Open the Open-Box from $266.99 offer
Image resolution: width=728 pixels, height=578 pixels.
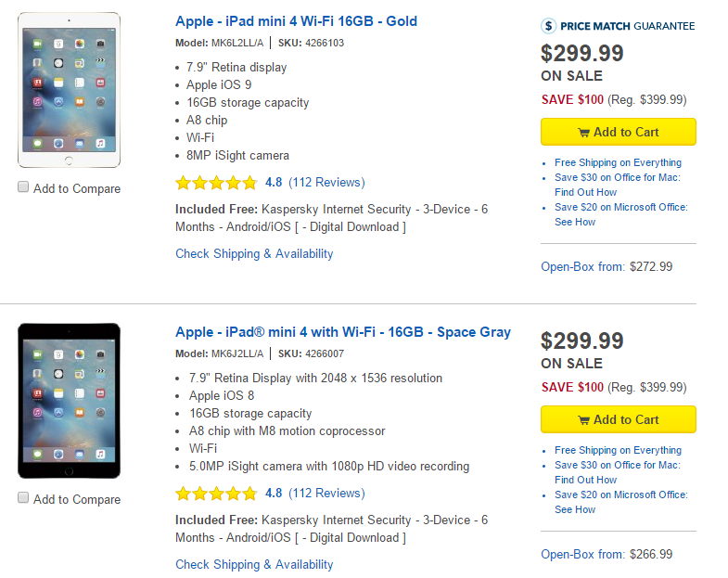607,555
